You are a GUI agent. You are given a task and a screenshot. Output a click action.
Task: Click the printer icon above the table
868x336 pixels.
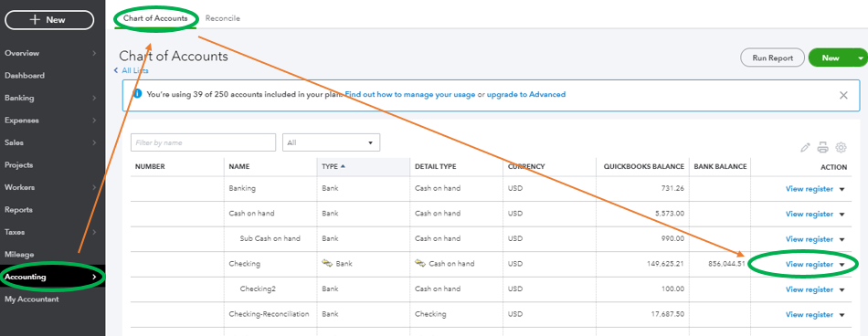(x=823, y=148)
